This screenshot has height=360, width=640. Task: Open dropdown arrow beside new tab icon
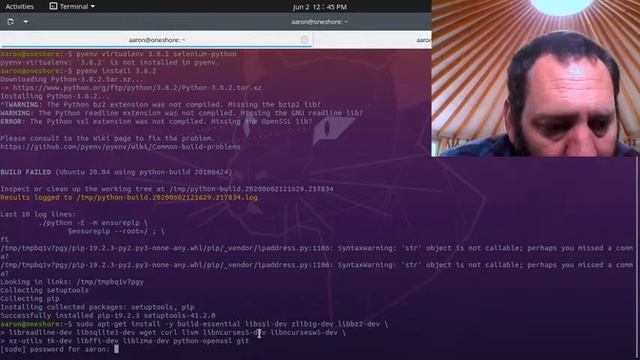(26, 22)
